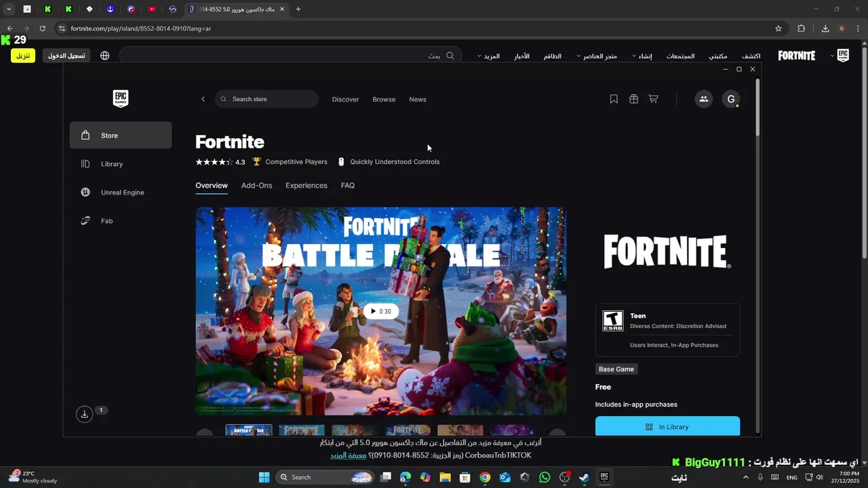Show hidden system tray icons
The width and height of the screenshot is (868, 488).
pyautogui.click(x=746, y=477)
